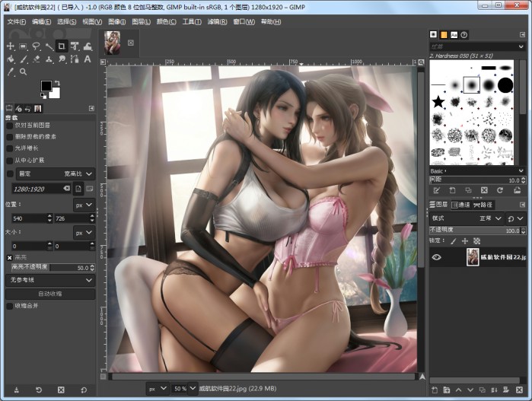Select the Eraser tool

click(x=36, y=59)
